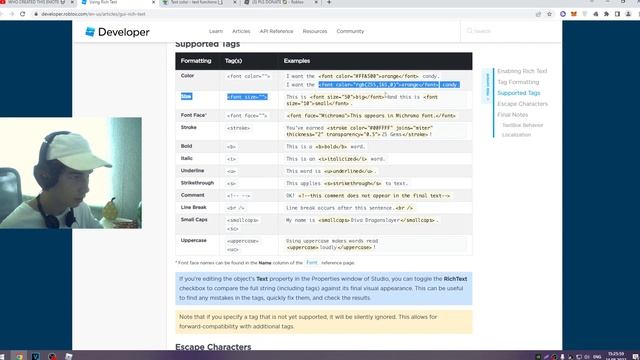The image size is (640, 360).
Task: Jump to TextBox Behavior subsection
Action: (x=522, y=125)
